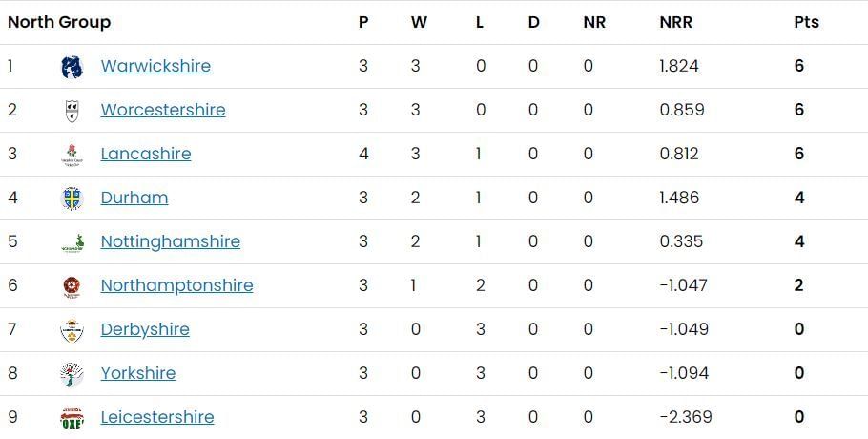868x439 pixels.
Task: Click the Worcestershire team crest icon
Action: tap(72, 111)
